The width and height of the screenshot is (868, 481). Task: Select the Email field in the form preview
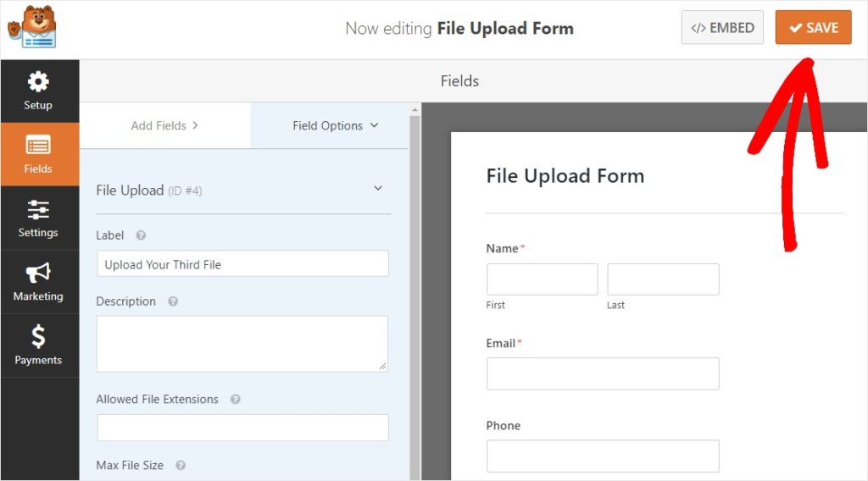(603, 373)
